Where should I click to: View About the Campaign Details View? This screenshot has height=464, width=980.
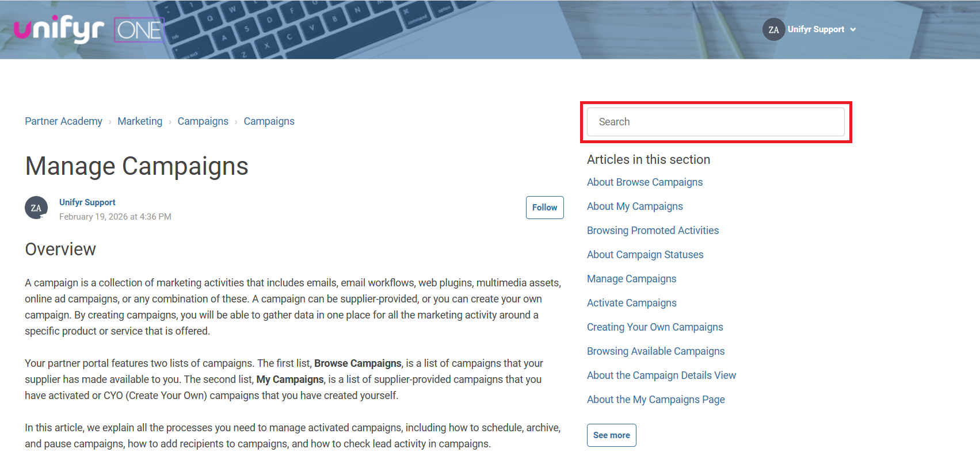661,375
